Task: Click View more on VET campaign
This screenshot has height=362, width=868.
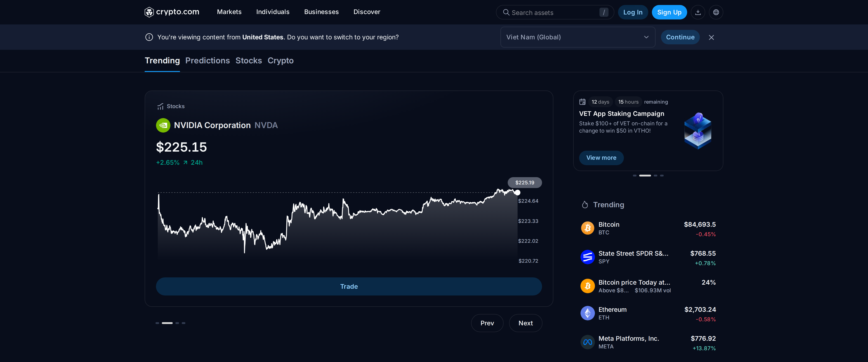Action: click(x=601, y=158)
